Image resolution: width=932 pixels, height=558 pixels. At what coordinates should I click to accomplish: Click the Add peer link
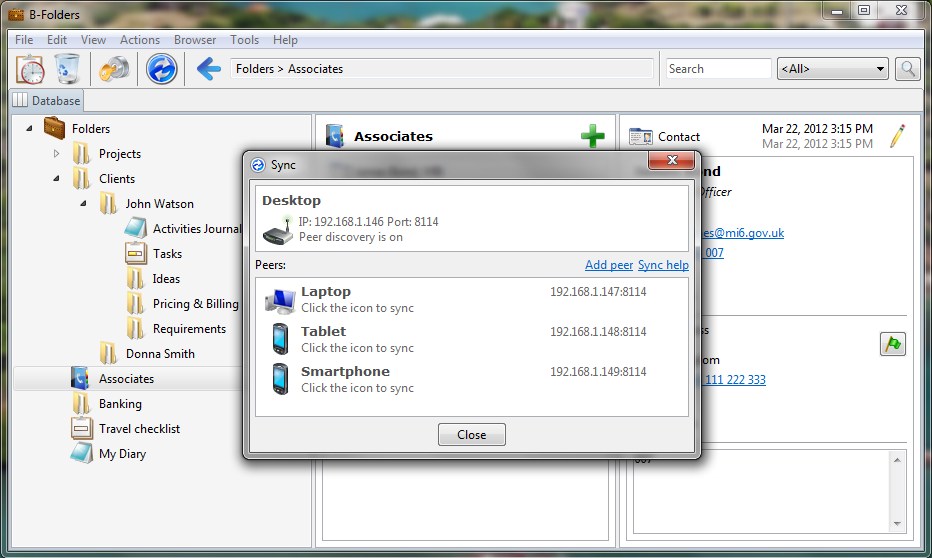[x=609, y=265]
